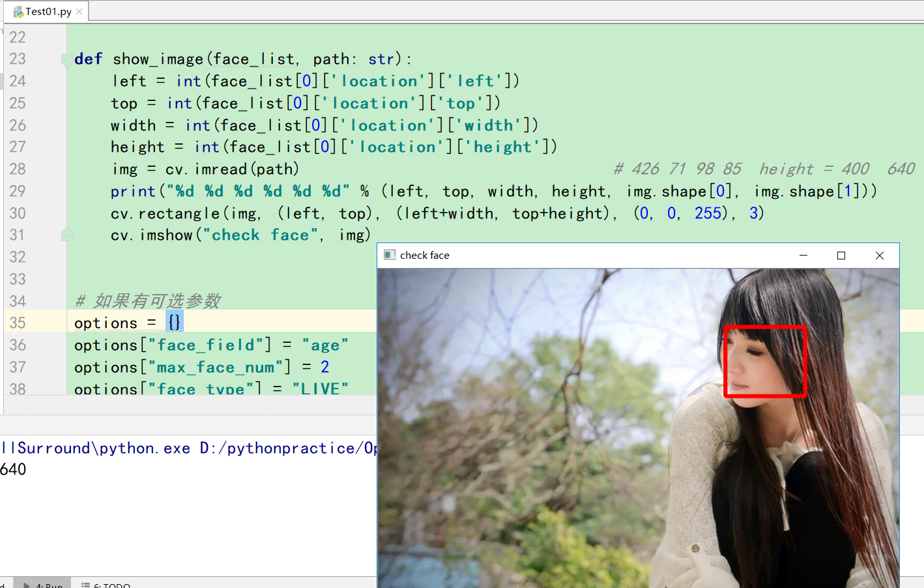This screenshot has height=588, width=924.
Task: Click line number 30 in the gutter
Action: (18, 214)
